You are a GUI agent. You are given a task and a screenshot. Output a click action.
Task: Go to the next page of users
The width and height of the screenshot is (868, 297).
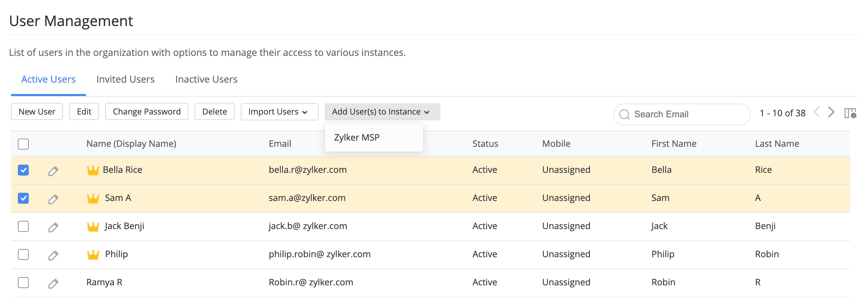[831, 112]
